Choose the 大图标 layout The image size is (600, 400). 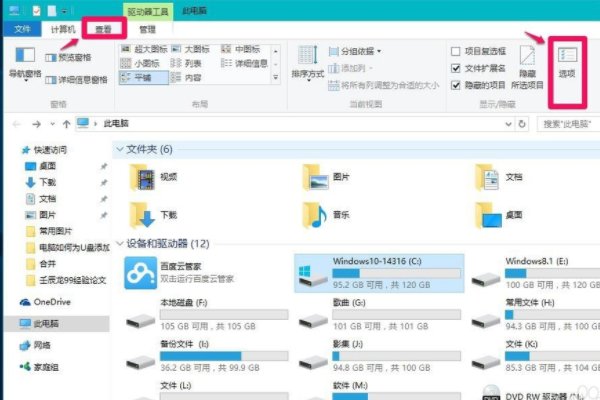point(191,49)
